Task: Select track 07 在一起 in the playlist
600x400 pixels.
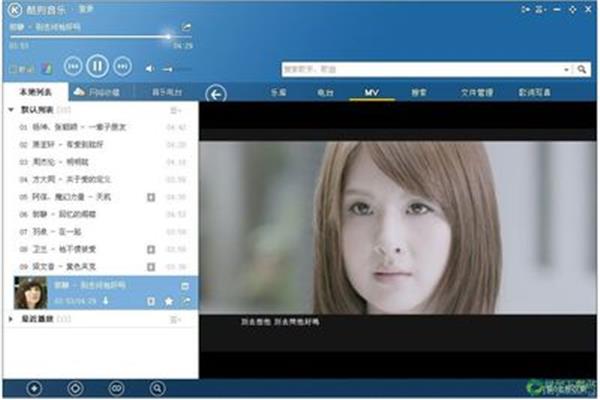Action: (x=103, y=232)
